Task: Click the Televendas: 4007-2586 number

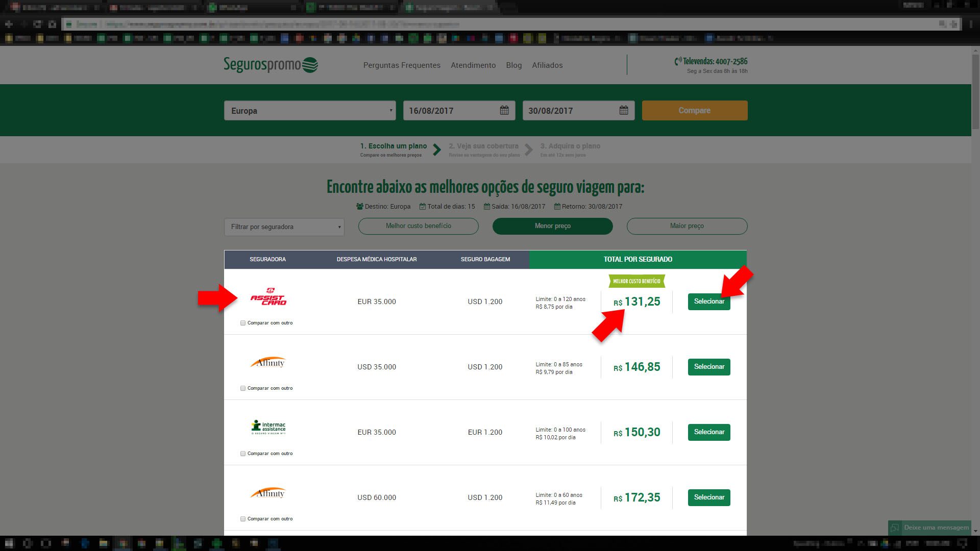Action: point(715,61)
